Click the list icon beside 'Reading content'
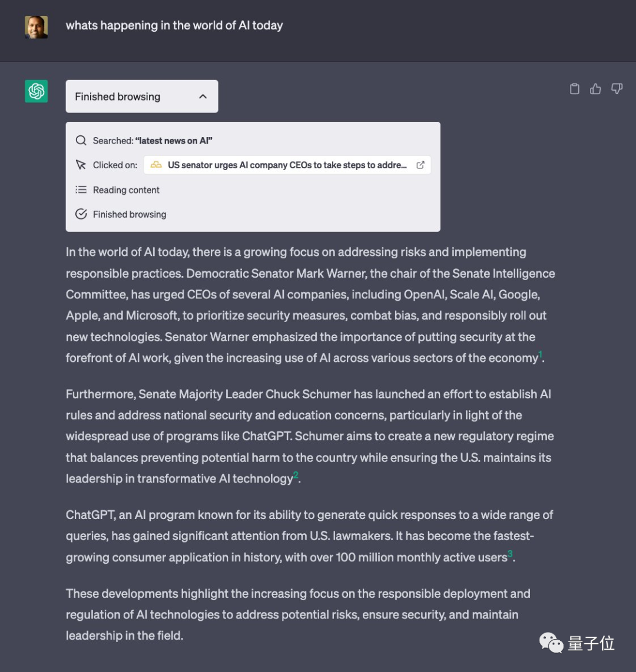The height and width of the screenshot is (672, 636). point(81,189)
